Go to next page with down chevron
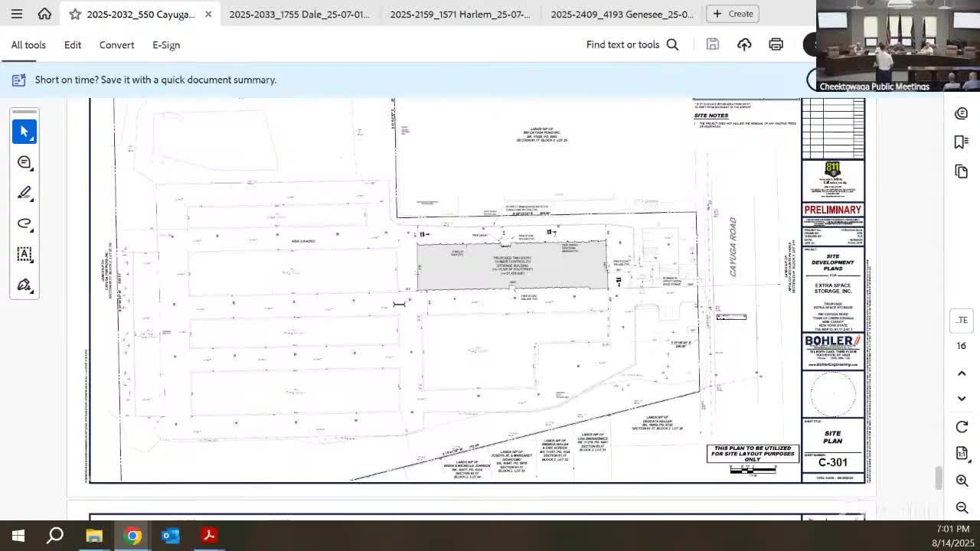Image resolution: width=980 pixels, height=551 pixels. [x=962, y=399]
